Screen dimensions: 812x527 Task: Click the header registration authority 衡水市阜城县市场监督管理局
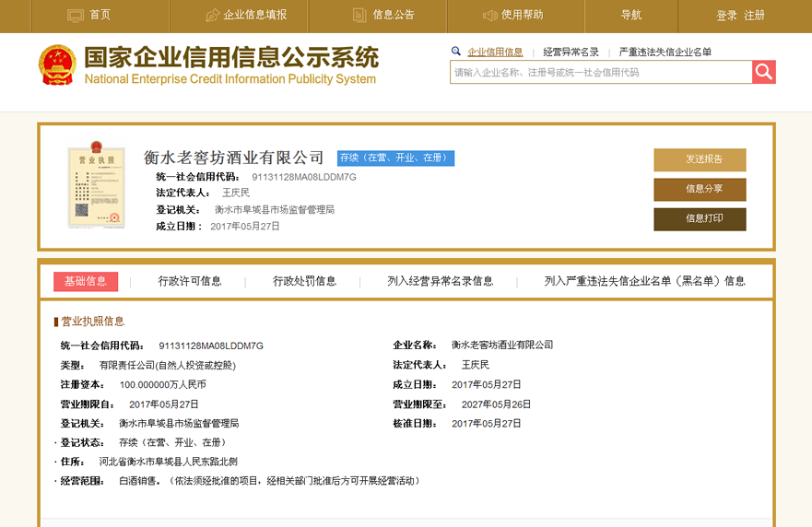pyautogui.click(x=275, y=210)
